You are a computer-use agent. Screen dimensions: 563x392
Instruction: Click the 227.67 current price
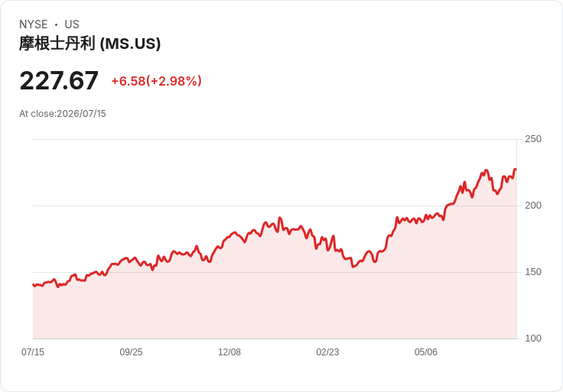click(x=59, y=80)
